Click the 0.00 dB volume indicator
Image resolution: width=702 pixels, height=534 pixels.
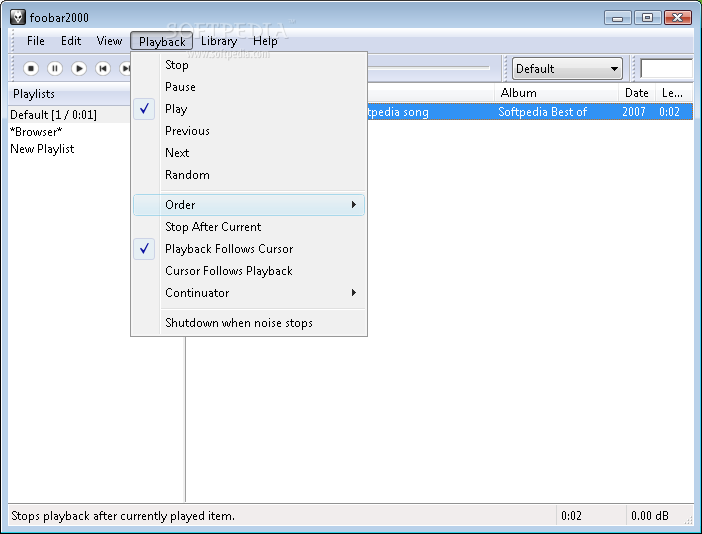tap(650, 516)
